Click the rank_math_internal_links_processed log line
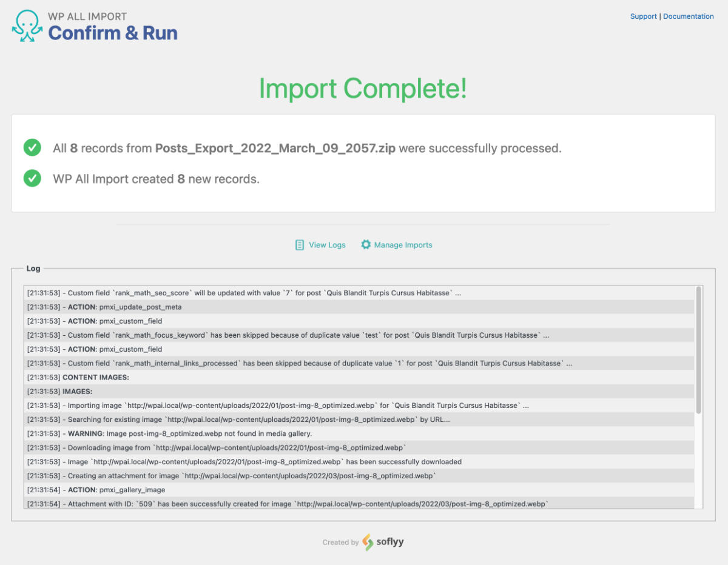 coord(359,363)
